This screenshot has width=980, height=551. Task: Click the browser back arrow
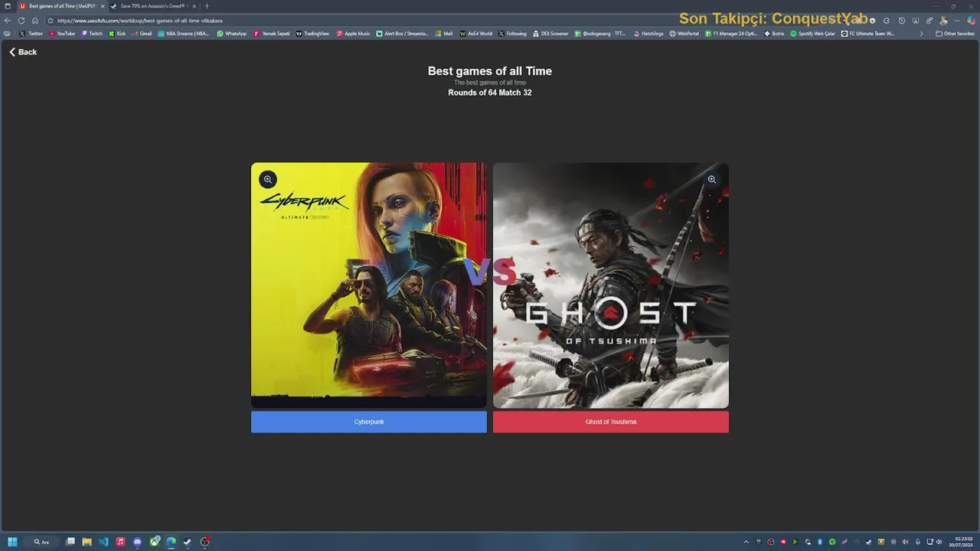coord(8,21)
